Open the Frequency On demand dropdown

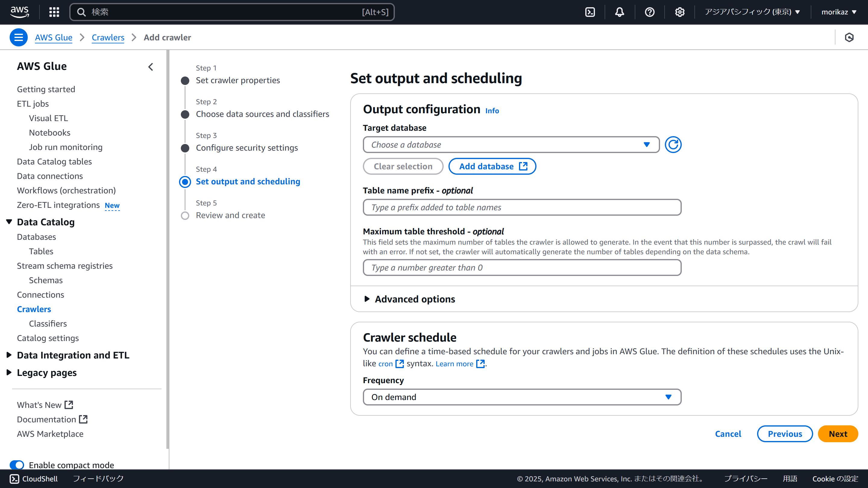[522, 397]
